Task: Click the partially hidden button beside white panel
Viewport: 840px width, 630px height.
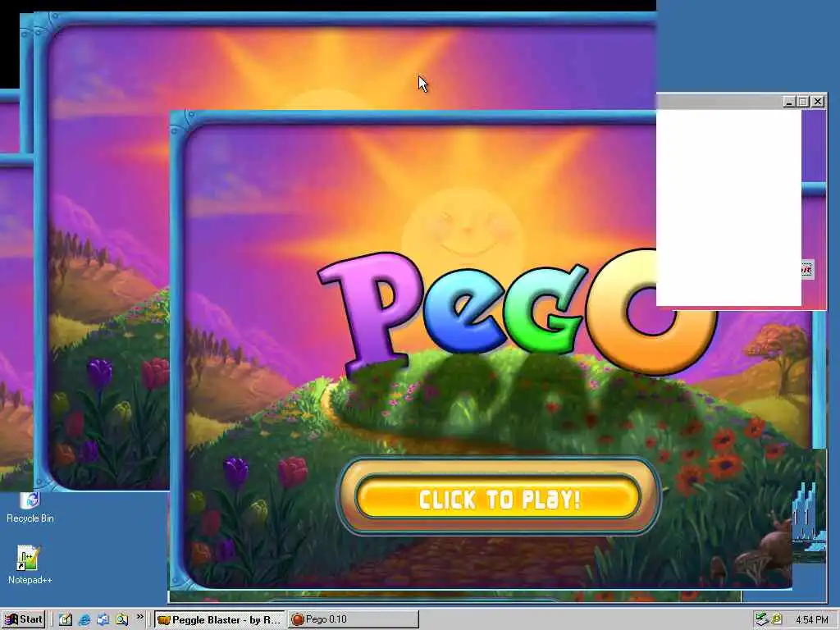Action: [807, 269]
